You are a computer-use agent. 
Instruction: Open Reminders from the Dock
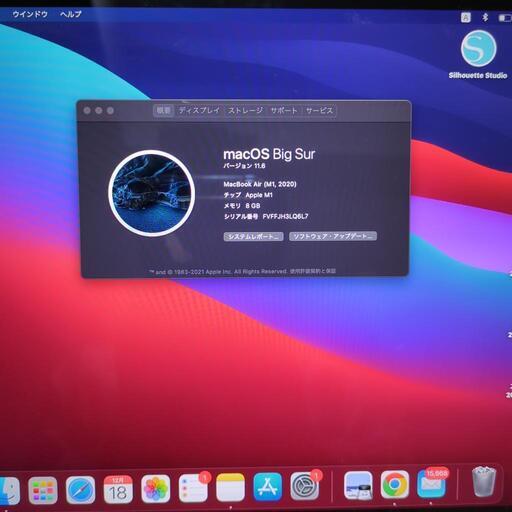(x=193, y=489)
